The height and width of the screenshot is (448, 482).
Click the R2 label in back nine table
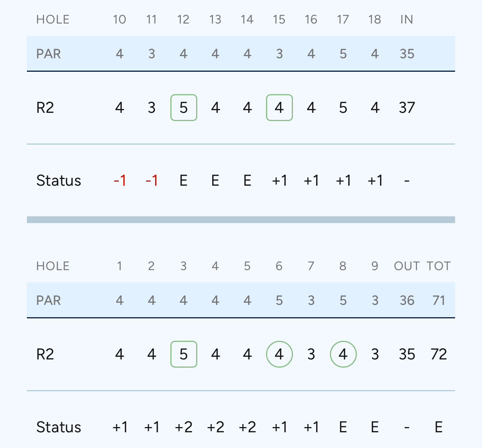pyautogui.click(x=45, y=108)
